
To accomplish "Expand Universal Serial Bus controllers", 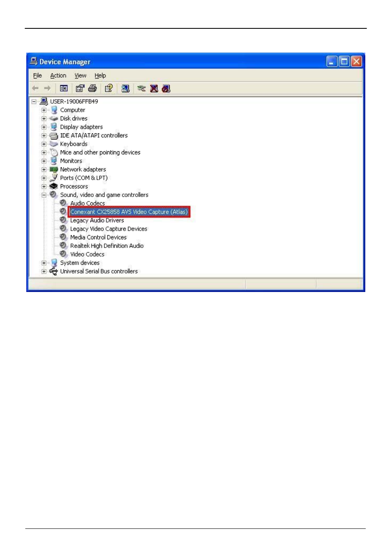I will 44,271.
